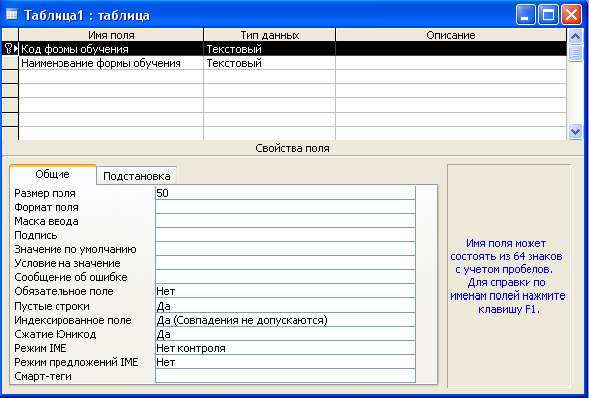Open data type cell for Код формы обучения

point(269,49)
